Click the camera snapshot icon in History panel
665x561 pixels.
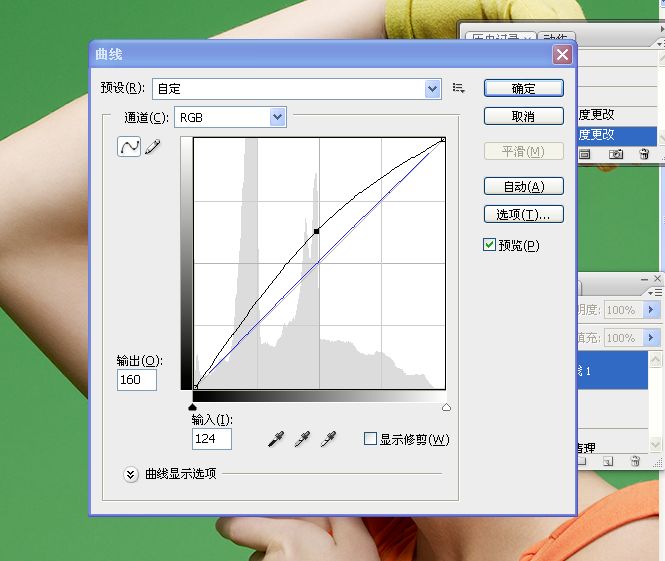click(616, 154)
